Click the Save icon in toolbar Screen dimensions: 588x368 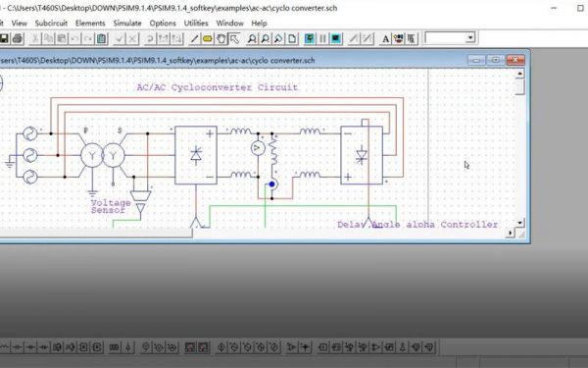4,38
